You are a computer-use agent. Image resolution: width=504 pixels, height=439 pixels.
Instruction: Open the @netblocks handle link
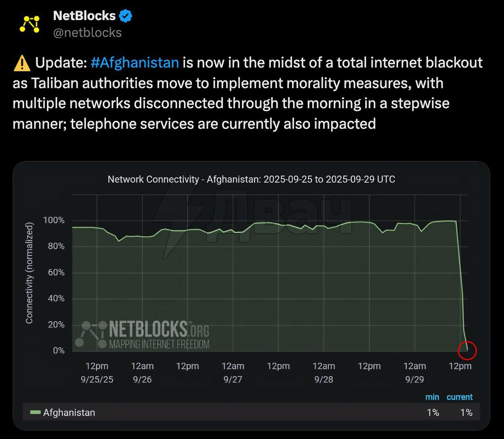87,32
